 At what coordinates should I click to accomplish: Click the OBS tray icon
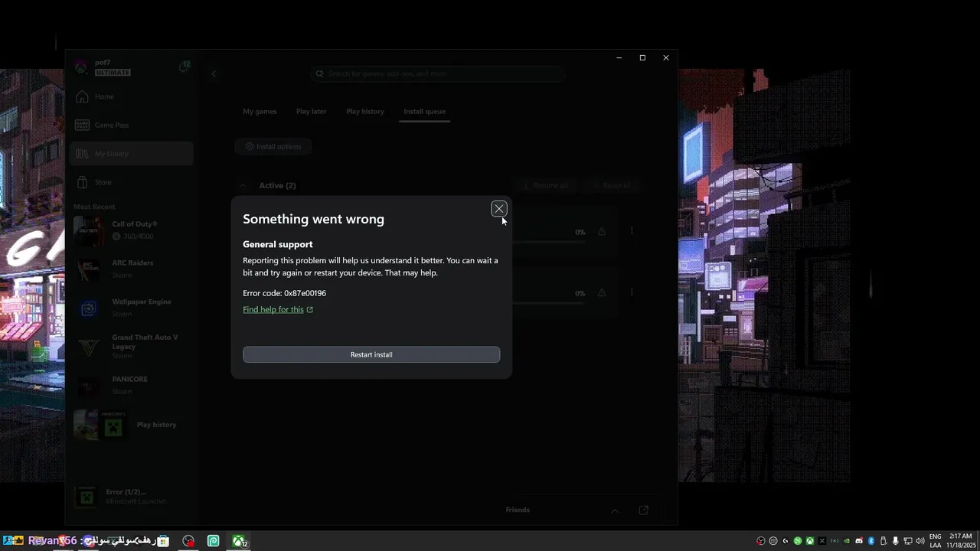760,541
